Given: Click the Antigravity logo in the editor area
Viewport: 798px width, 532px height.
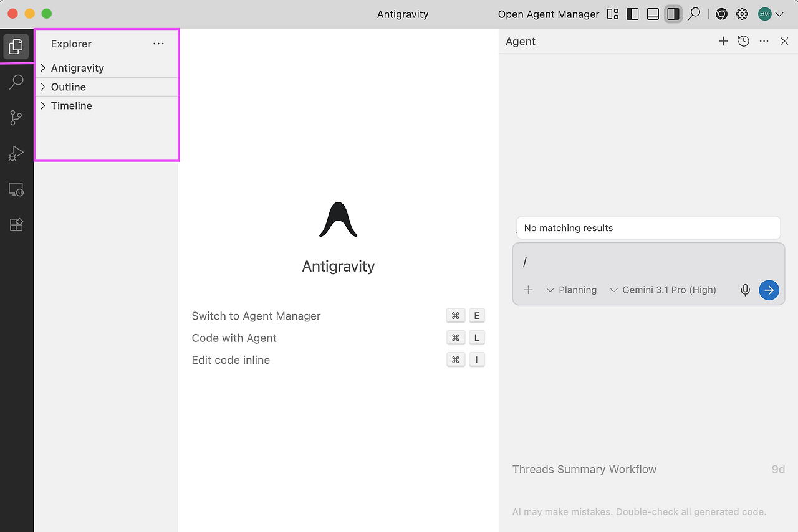Looking at the screenshot, I should pos(339,220).
